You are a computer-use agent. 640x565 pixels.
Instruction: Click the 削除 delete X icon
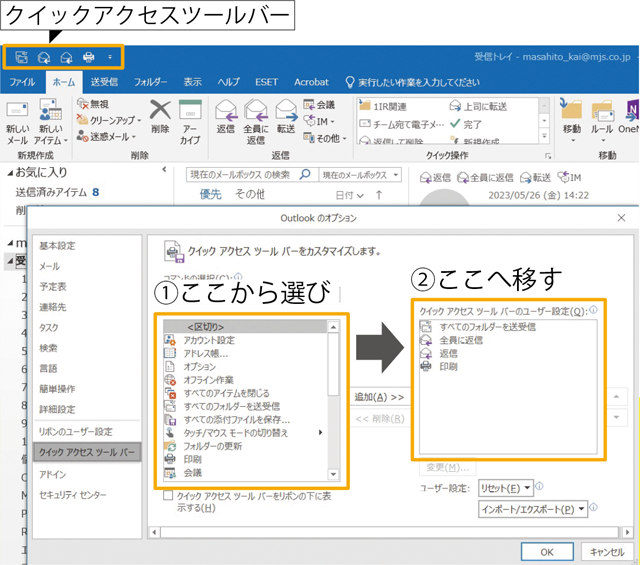pyautogui.click(x=160, y=110)
